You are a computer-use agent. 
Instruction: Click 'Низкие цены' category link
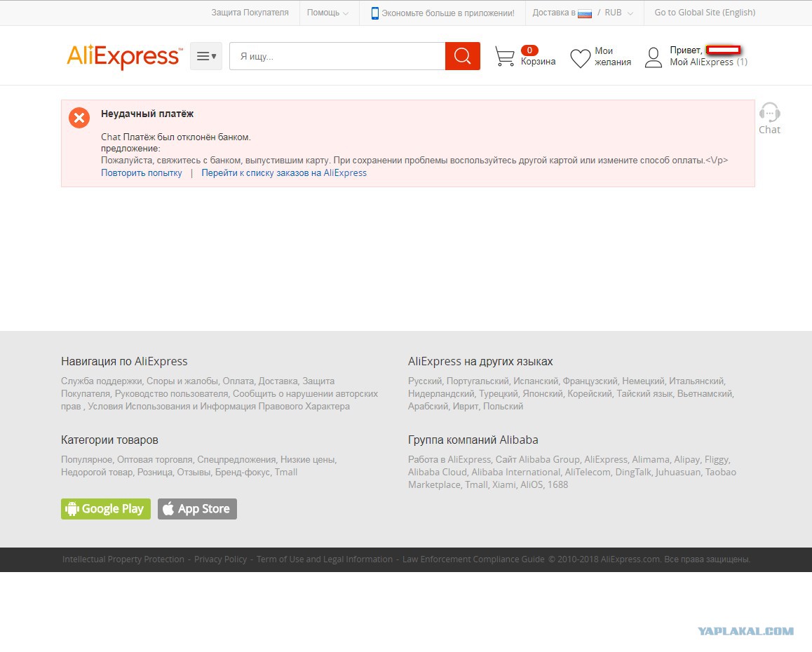pos(308,460)
